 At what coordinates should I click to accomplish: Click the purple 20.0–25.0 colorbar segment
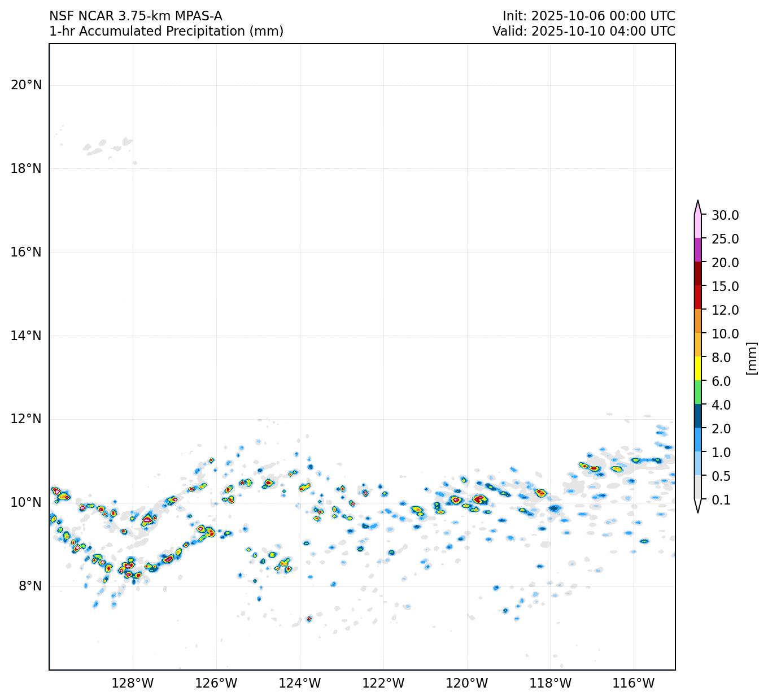698,250
